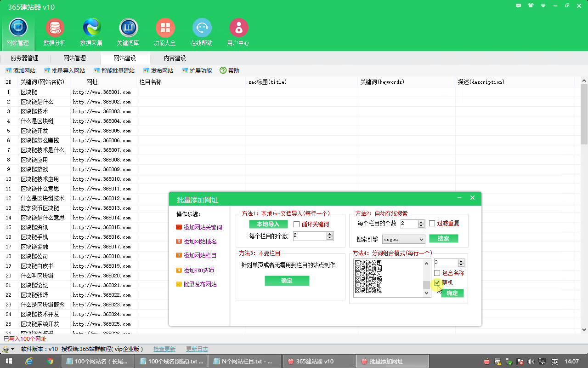Open Chrome from the taskbar

click(x=51, y=362)
